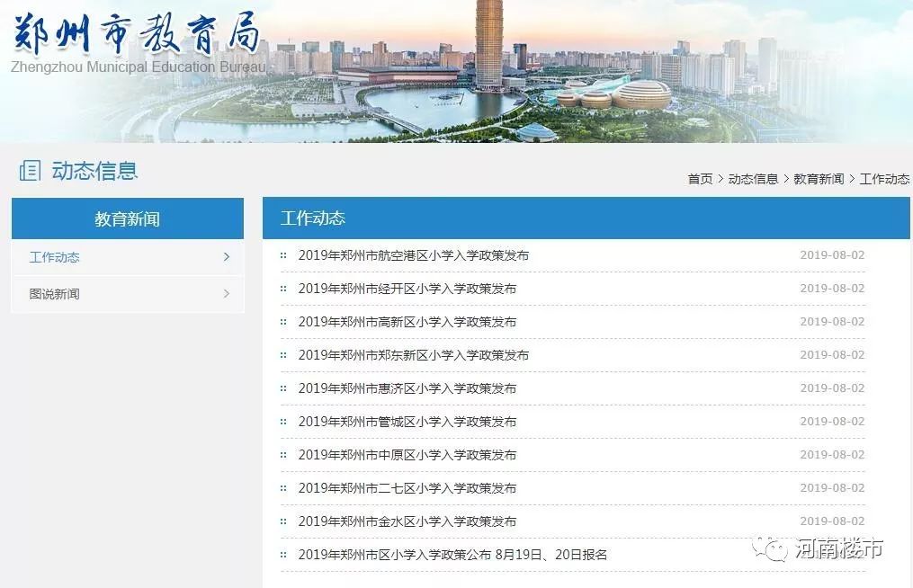Open 二七区小学入学政策发布 article
This screenshot has width=913, height=588.
pyautogui.click(x=407, y=488)
